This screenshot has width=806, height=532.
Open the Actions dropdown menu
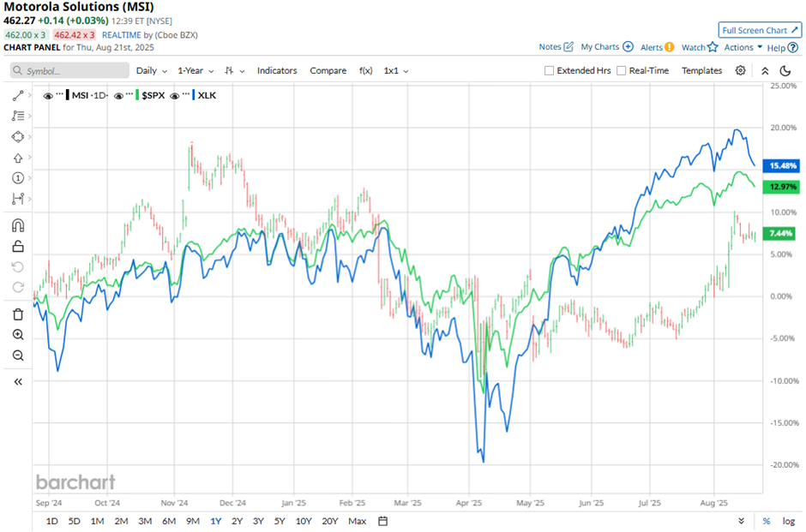pos(743,47)
